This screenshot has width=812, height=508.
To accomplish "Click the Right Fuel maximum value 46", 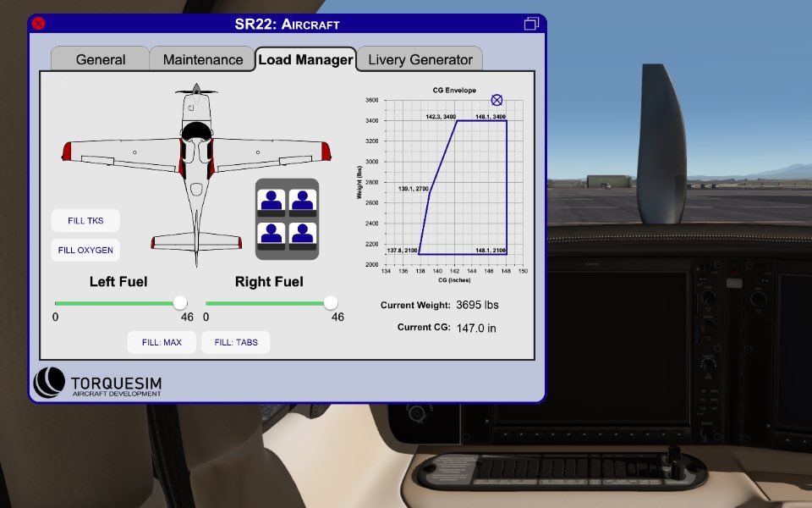I will coord(337,317).
